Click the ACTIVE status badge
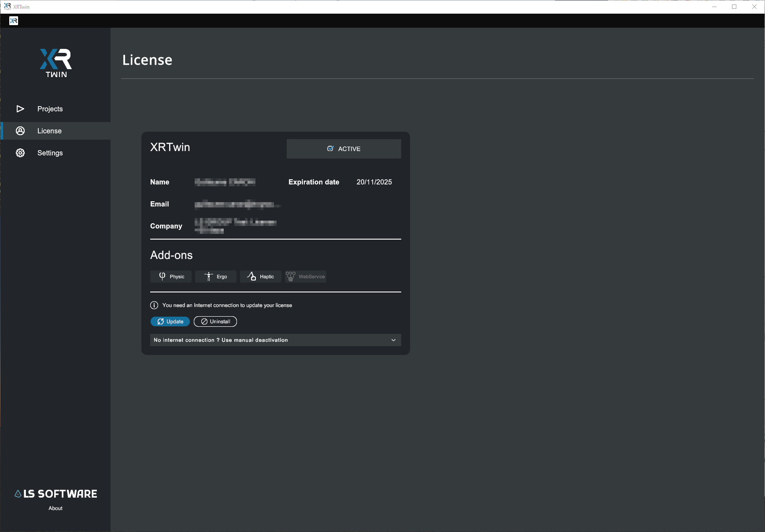This screenshot has width=765, height=532. tap(344, 148)
